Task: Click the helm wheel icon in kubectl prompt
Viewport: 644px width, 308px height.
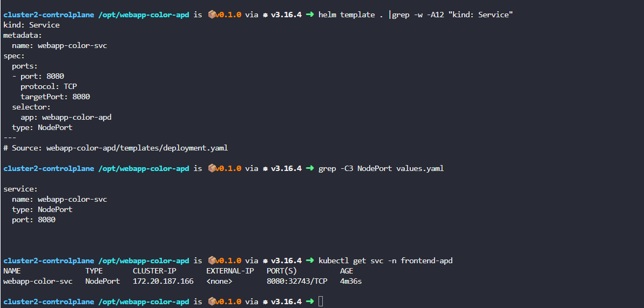Action: tap(266, 261)
